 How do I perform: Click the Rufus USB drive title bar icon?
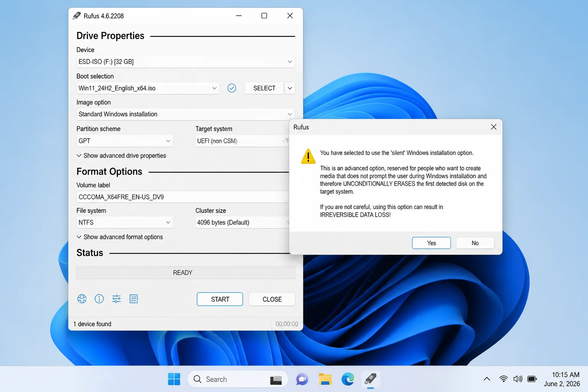tap(77, 16)
